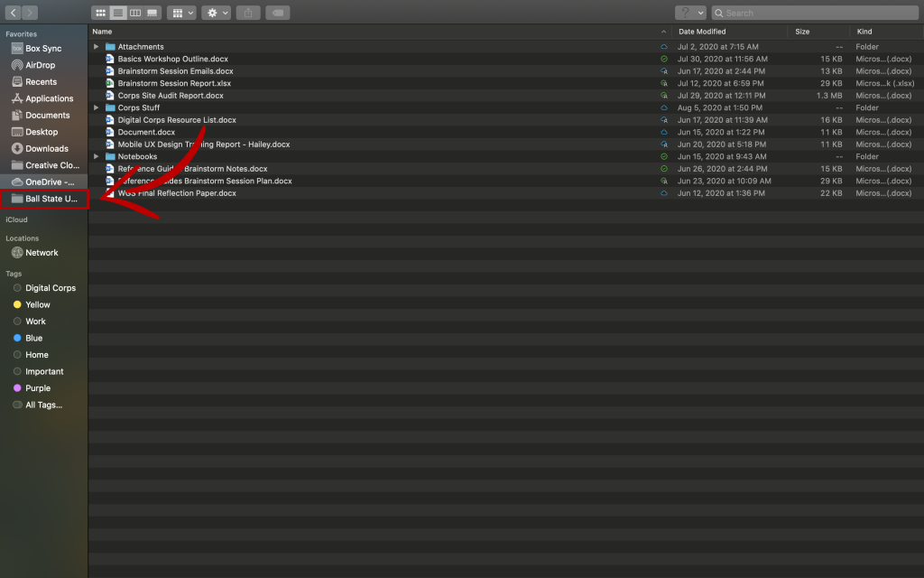
Task: Expand the Corps Stuff folder
Action: pos(97,107)
